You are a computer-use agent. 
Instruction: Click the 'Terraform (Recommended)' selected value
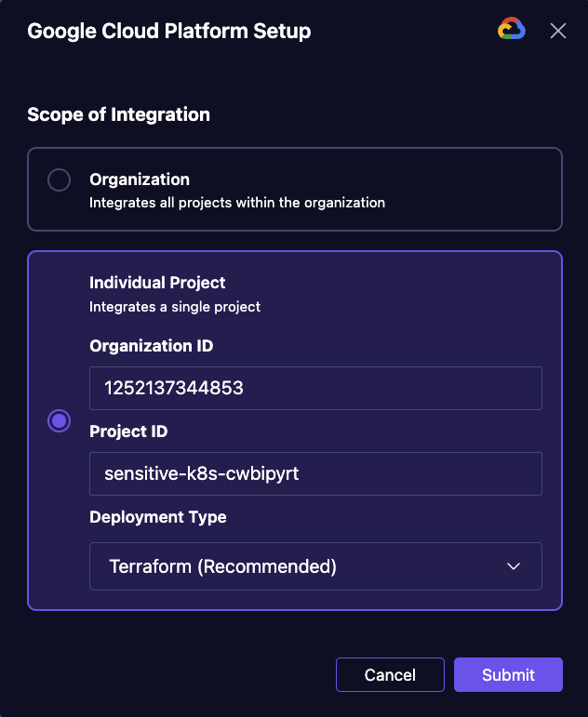coord(223,566)
